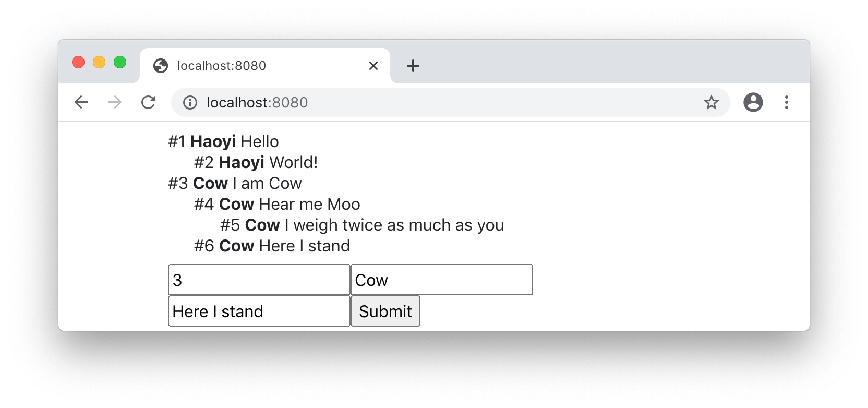Reload the localhost:8080 page
This screenshot has width=868, height=408.
(x=149, y=102)
